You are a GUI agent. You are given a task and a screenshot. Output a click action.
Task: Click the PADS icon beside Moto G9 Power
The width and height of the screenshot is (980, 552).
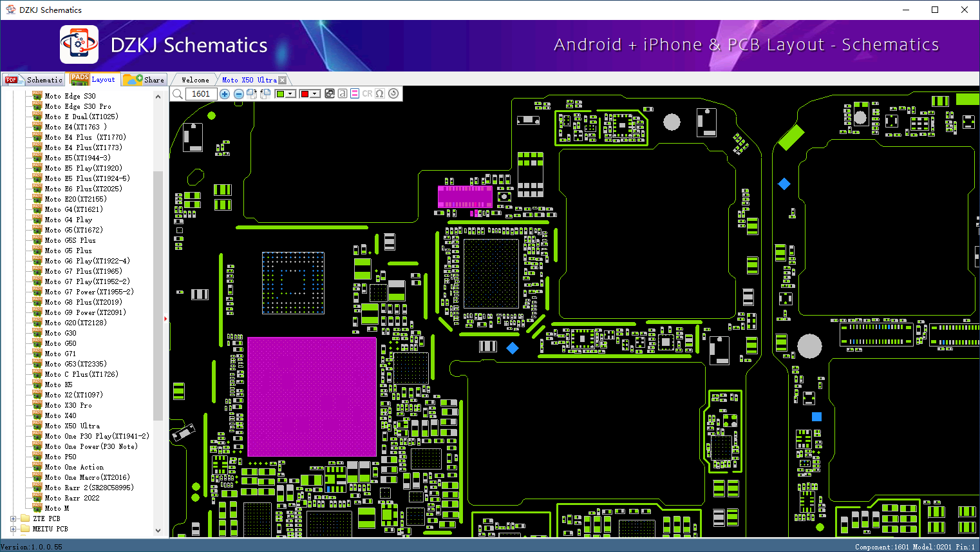(x=37, y=312)
